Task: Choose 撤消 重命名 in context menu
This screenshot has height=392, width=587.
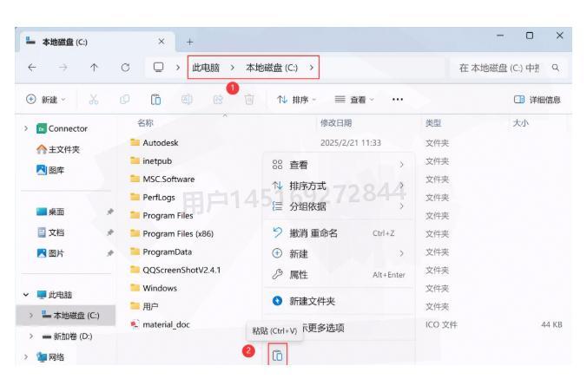Action: tap(339, 233)
